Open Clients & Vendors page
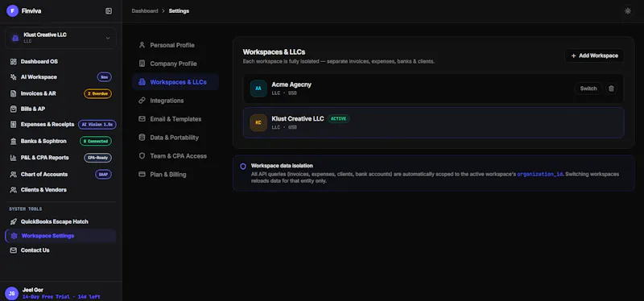This screenshot has height=301, width=644. point(61,190)
